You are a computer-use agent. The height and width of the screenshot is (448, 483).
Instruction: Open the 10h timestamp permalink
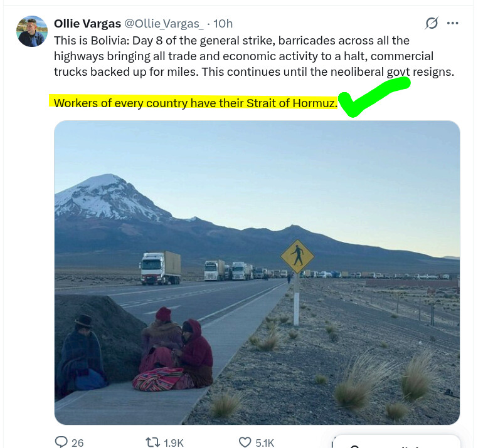click(x=223, y=24)
